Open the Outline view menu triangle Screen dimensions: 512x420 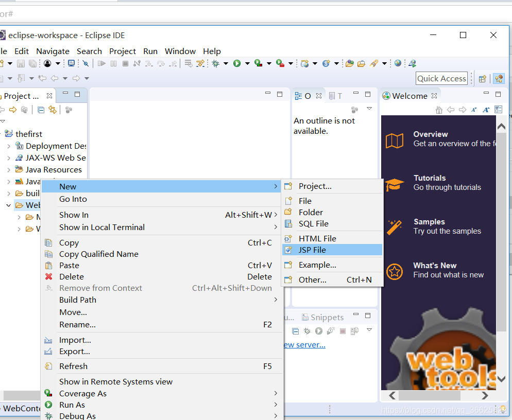coord(369,108)
